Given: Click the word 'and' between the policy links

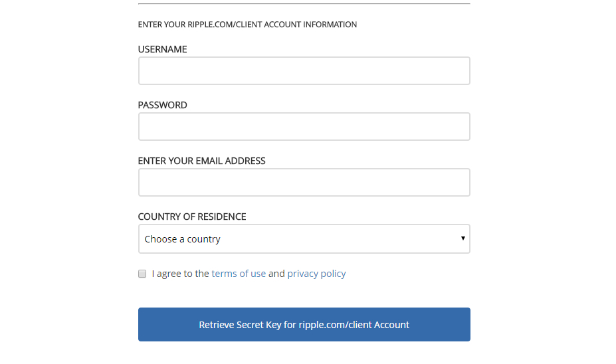Looking at the screenshot, I should point(276,274).
